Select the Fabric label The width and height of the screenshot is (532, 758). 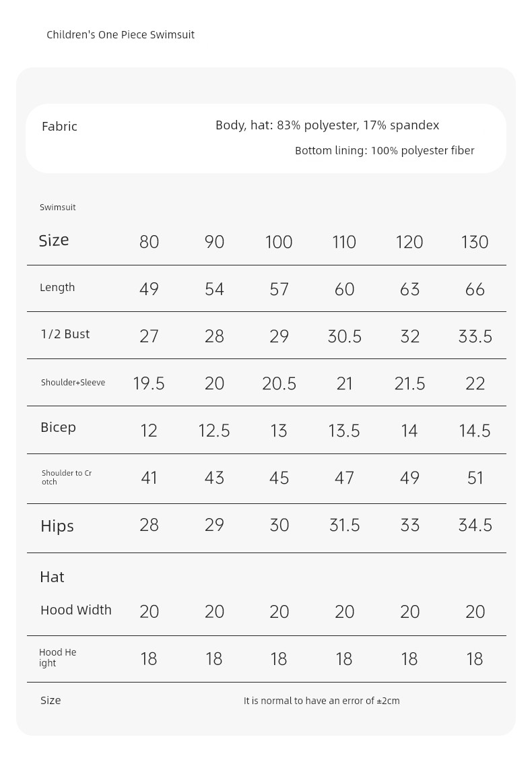[x=59, y=127]
